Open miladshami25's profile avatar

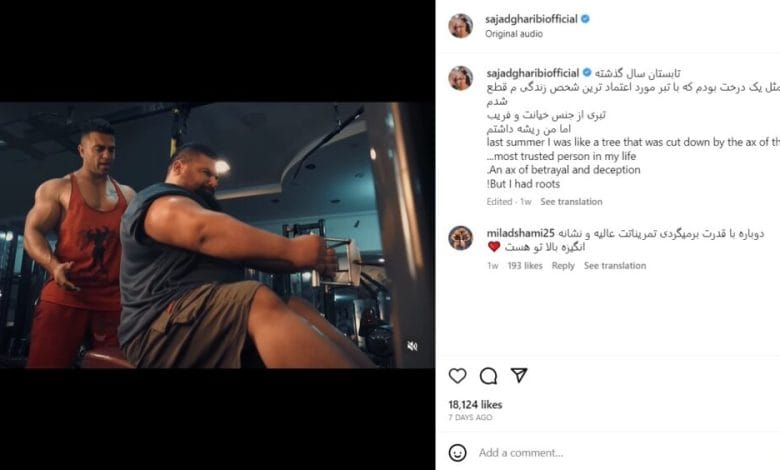(460, 237)
